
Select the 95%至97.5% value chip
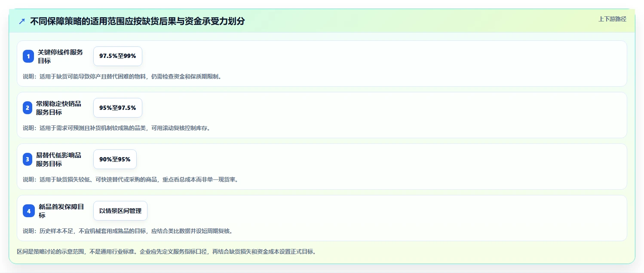click(x=118, y=108)
